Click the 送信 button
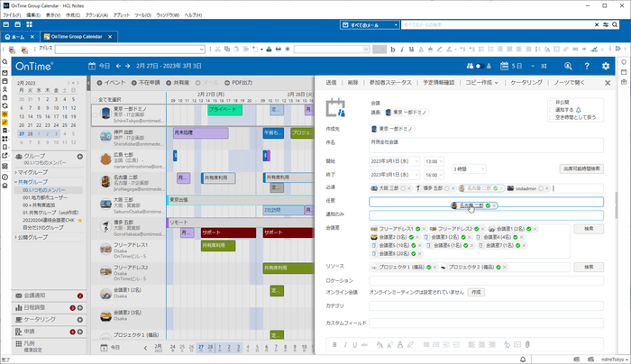The height and width of the screenshot is (364, 631). 331,82
